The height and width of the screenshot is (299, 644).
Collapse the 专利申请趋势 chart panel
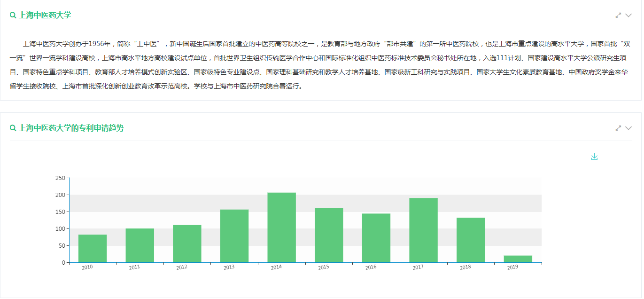click(628, 128)
